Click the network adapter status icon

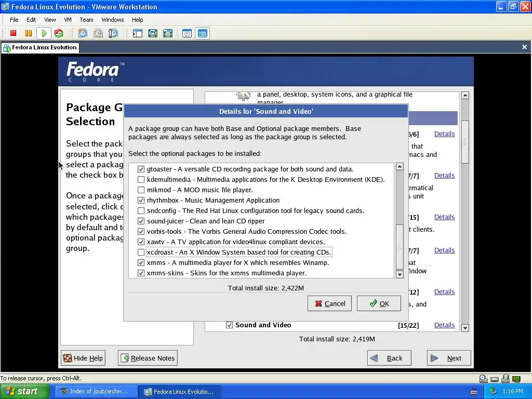(516, 379)
